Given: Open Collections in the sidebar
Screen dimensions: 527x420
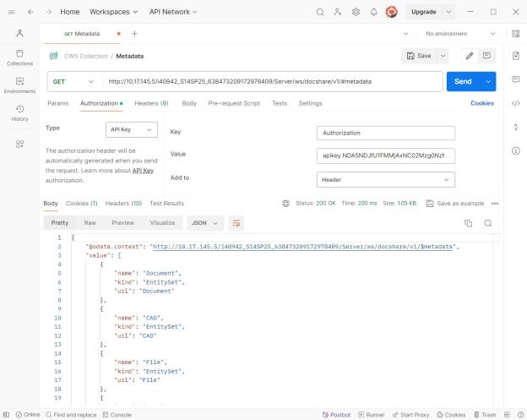Looking at the screenshot, I should [19, 57].
